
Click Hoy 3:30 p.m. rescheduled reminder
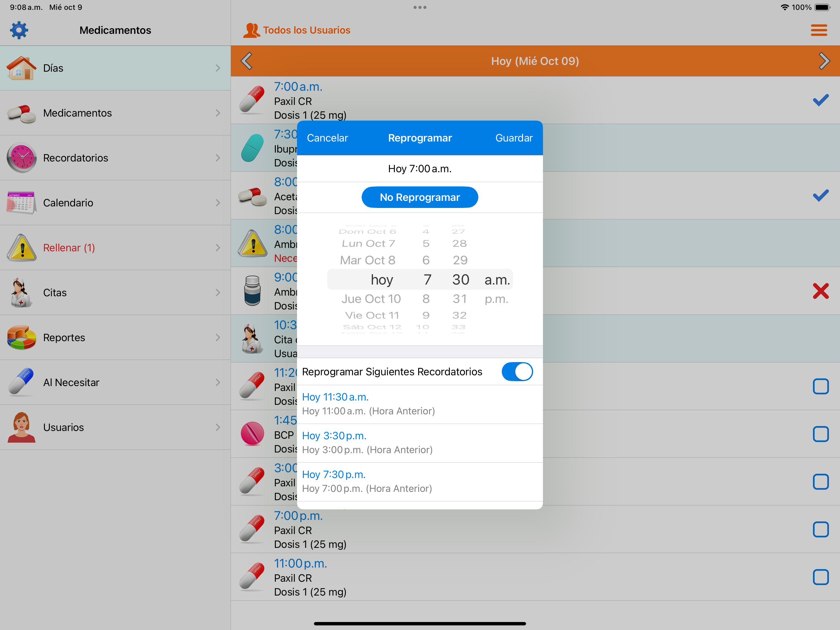(x=420, y=443)
